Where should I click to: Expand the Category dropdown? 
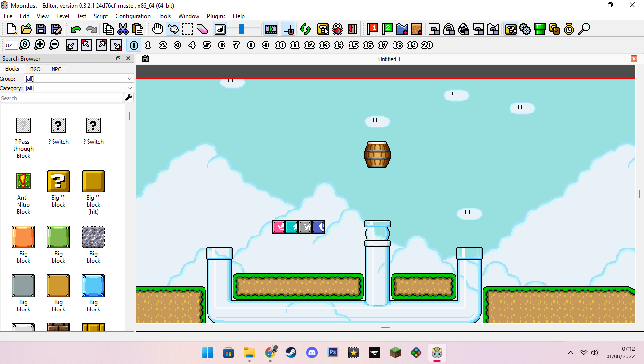79,88
